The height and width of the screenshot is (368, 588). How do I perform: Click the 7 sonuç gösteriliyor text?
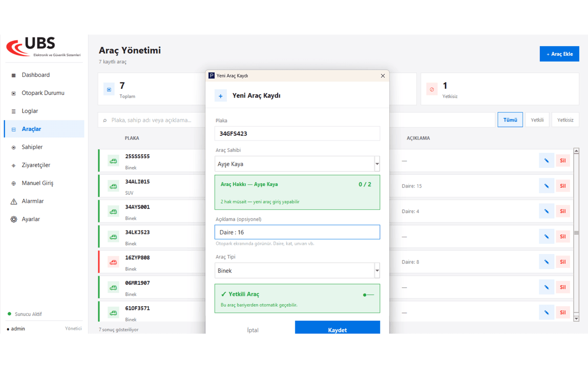point(118,330)
